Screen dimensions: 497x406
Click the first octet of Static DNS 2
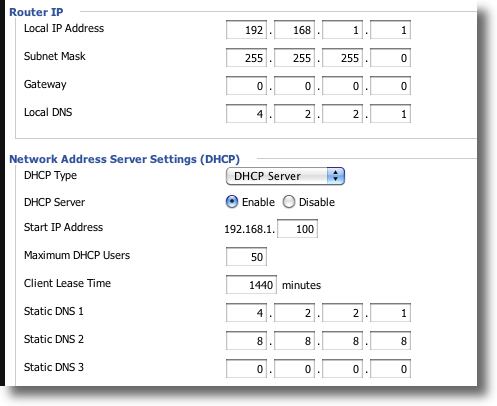pos(246,341)
